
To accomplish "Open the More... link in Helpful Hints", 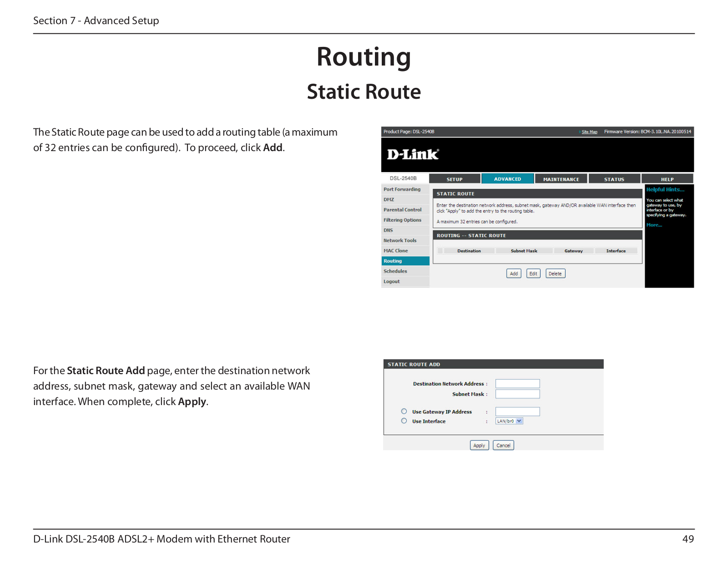I will pyautogui.click(x=654, y=225).
